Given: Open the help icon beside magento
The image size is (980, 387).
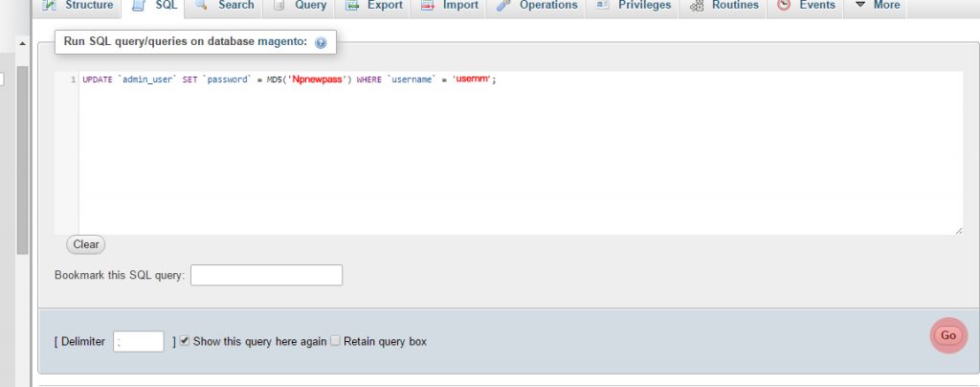Looking at the screenshot, I should click(321, 43).
